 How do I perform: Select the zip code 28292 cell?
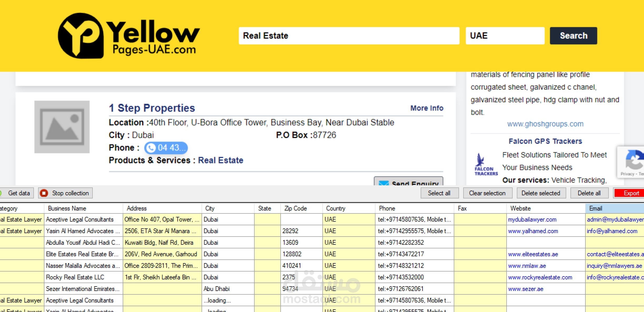click(x=302, y=231)
